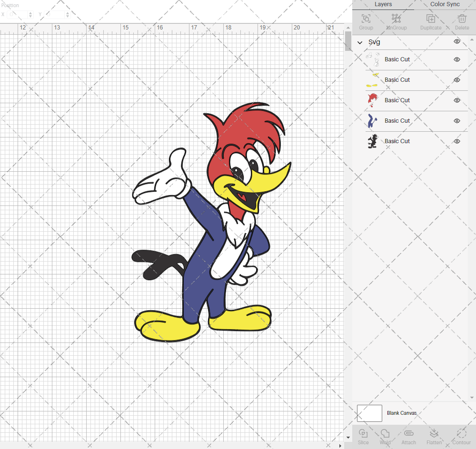Hide the blue Basic Cut layer
Screen dimensions: 476x449
pos(457,121)
